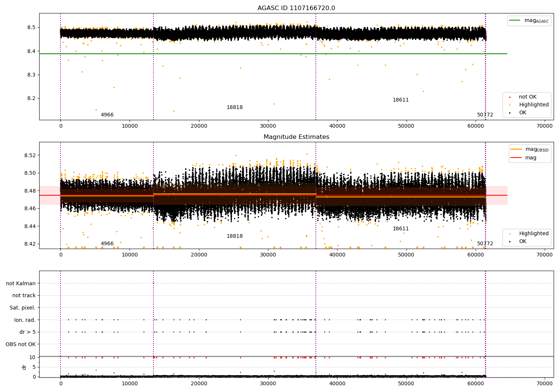Click the title "AGASC ID 1107166720.0"
560x392 pixels.
coord(296,8)
